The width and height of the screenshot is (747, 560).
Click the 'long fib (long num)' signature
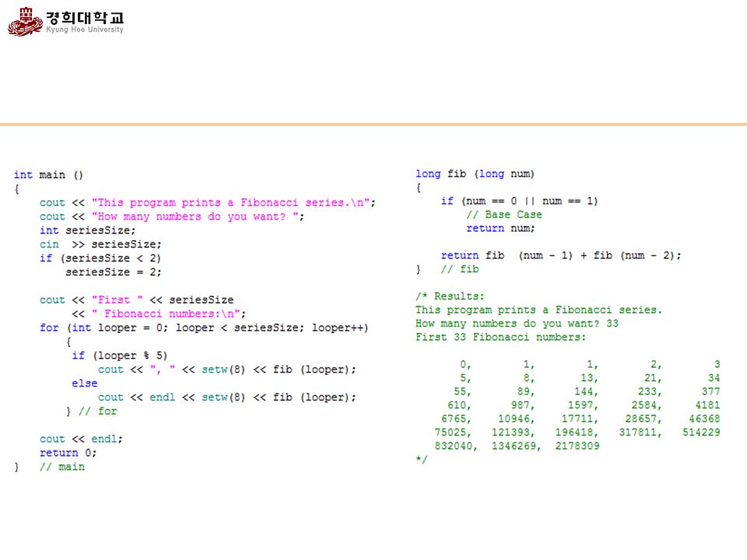tap(475, 173)
